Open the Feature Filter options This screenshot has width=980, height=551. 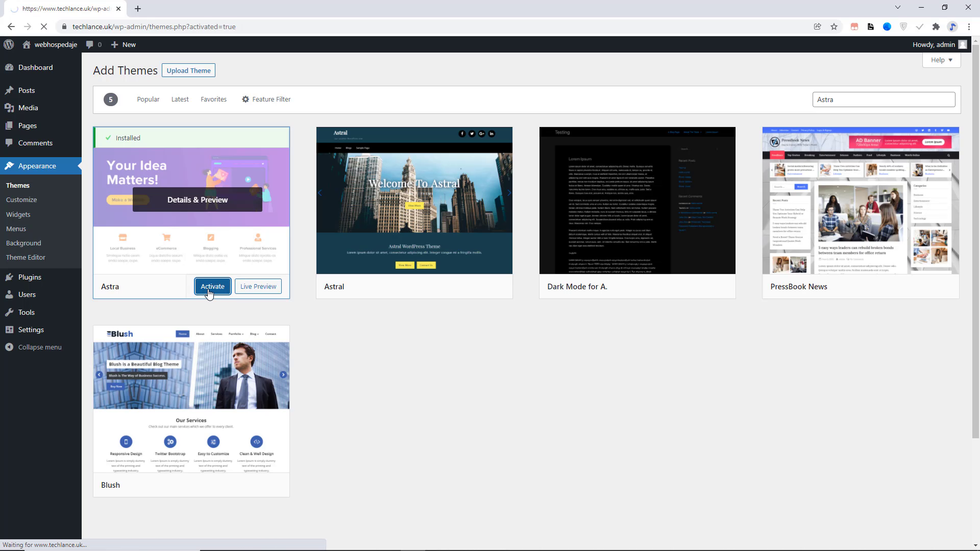click(x=266, y=99)
